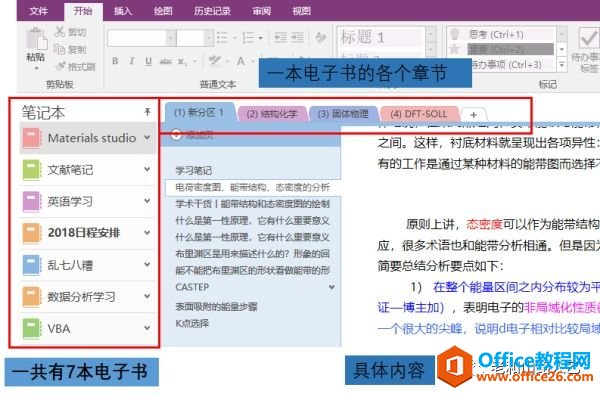Expand the Materials studio notebook chevron
The image size is (600, 394).
147,137
